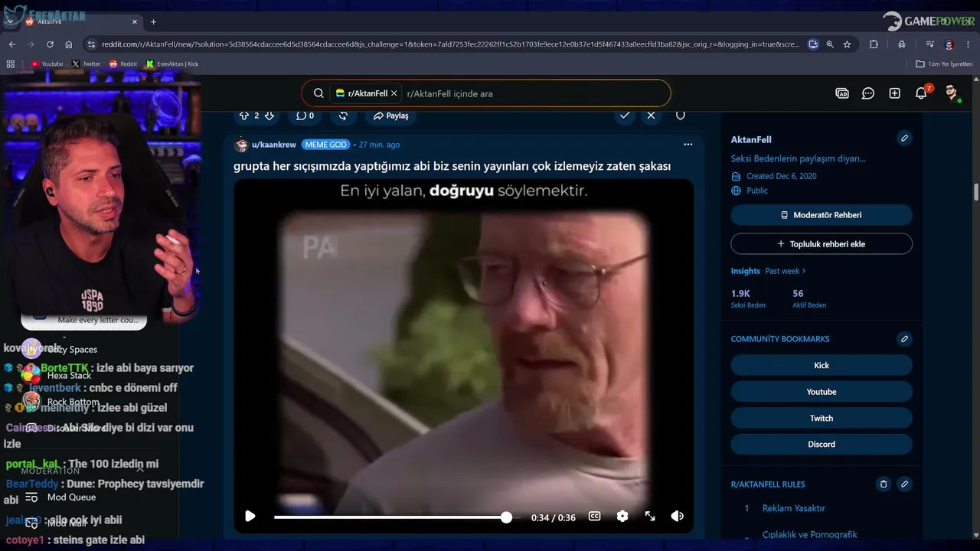This screenshot has height=551, width=980.
Task: Open kaankrew post's three-dot options menu
Action: tap(688, 144)
